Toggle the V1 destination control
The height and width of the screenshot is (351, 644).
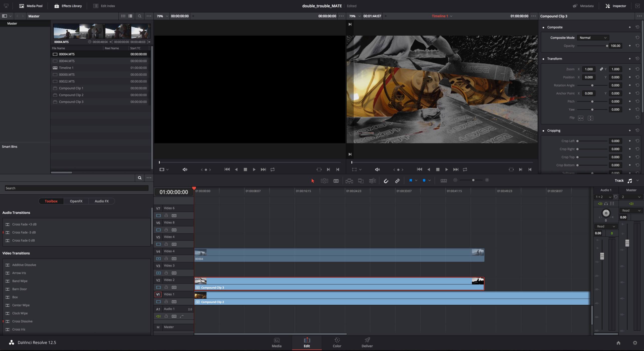158,294
